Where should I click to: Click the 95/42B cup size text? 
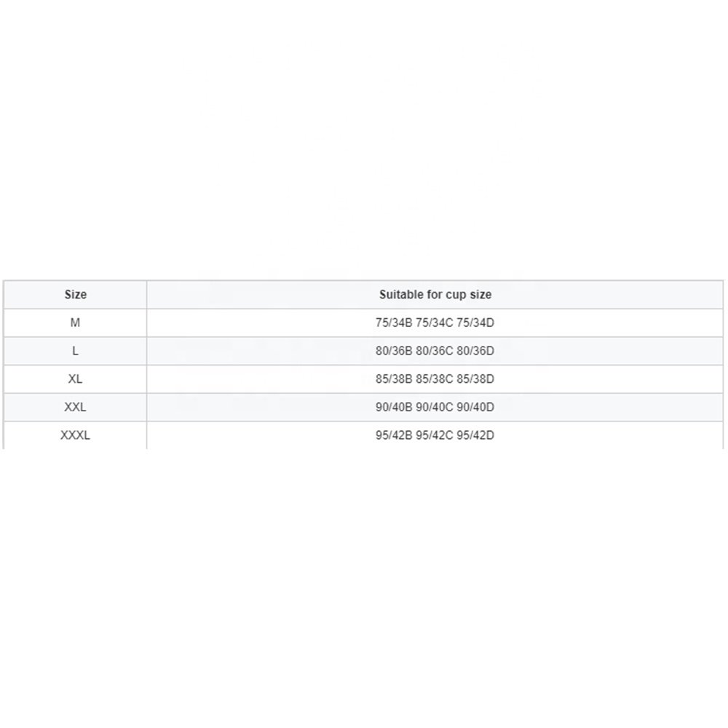click(394, 435)
